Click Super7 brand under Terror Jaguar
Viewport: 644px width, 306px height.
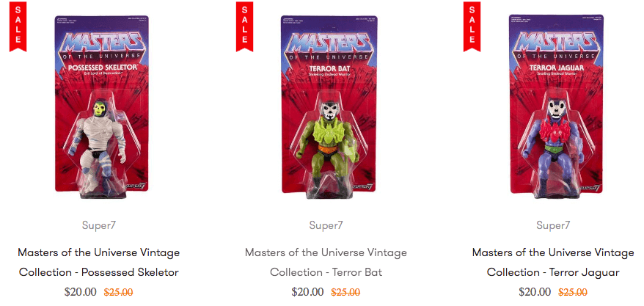click(553, 225)
